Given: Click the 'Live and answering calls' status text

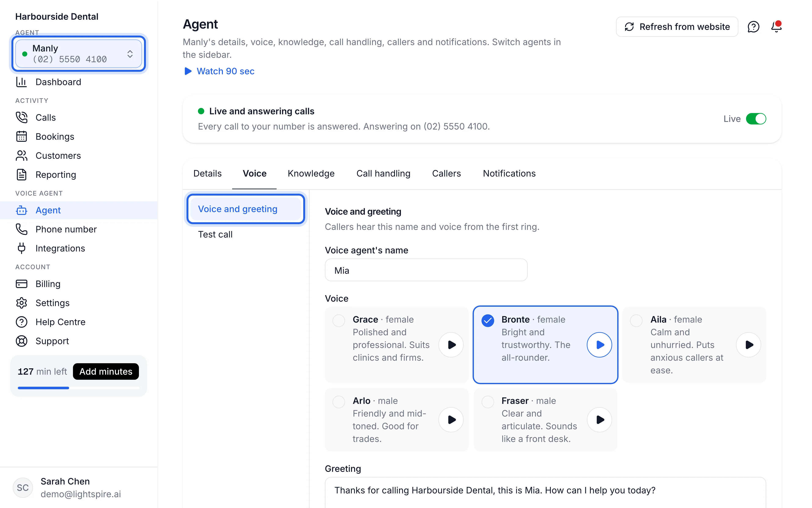Looking at the screenshot, I should tap(262, 111).
